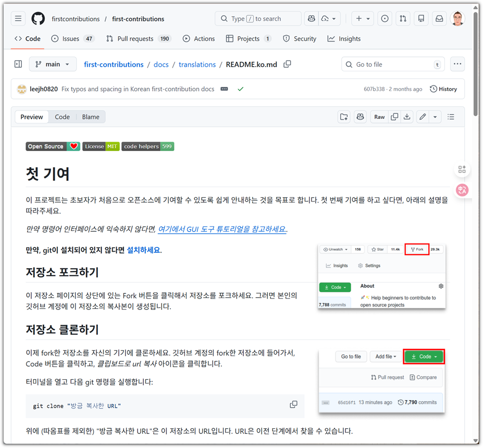Copy the git clone command
The image size is (483, 448).
point(293,404)
